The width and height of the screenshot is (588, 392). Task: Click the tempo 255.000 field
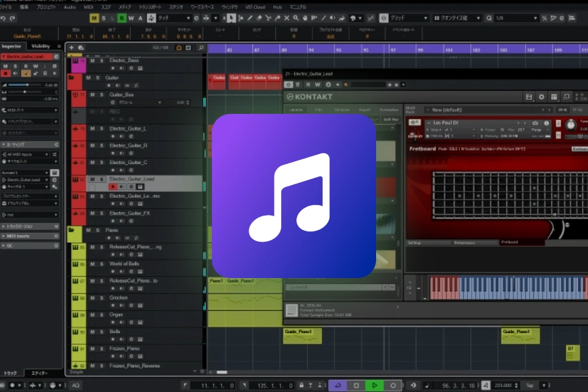point(503,385)
